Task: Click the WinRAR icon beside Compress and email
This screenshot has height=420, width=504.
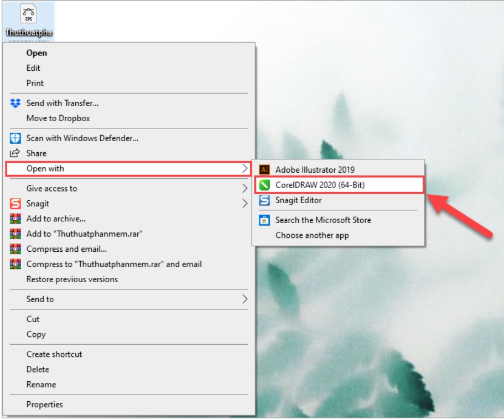Action: [15, 249]
